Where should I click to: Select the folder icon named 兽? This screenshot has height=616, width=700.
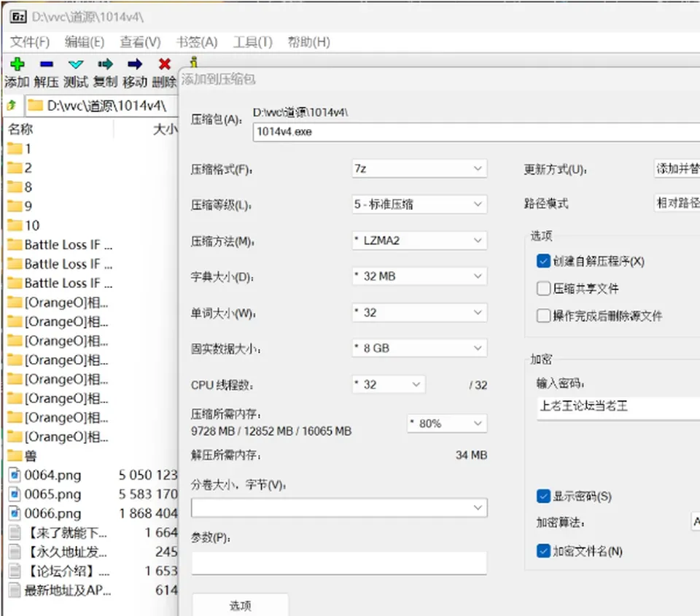coord(15,456)
